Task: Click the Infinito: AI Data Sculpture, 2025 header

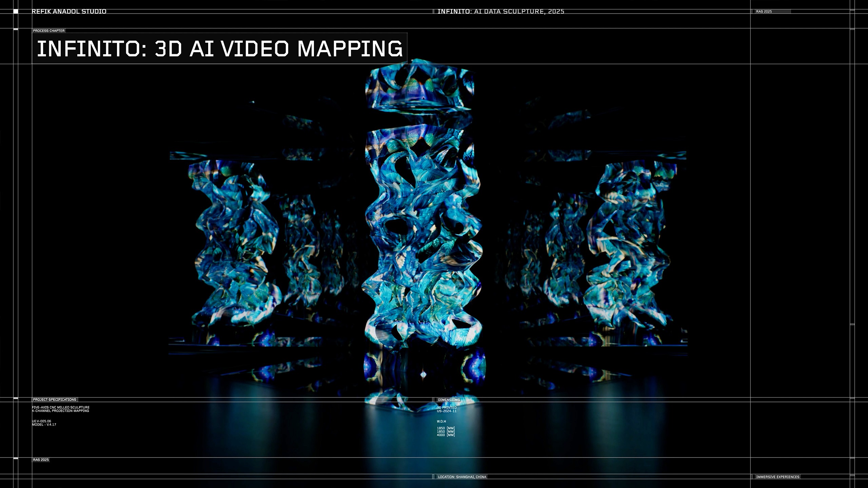Action: point(501,12)
